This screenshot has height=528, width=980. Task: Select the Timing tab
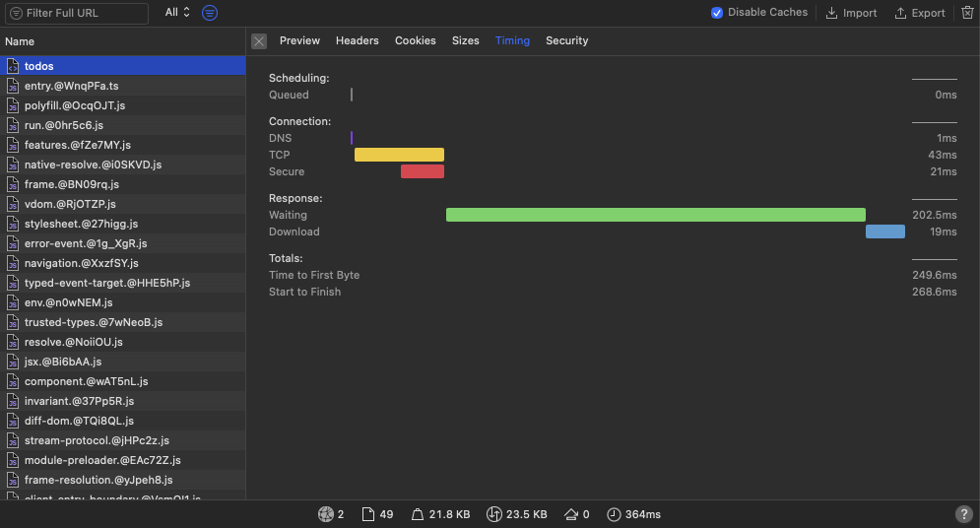(512, 40)
